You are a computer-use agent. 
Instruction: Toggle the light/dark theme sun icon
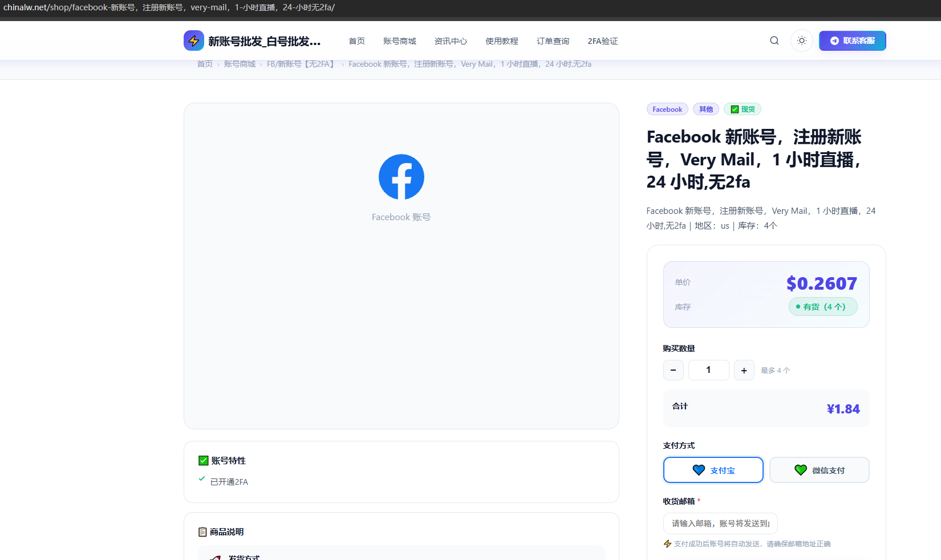[801, 40]
